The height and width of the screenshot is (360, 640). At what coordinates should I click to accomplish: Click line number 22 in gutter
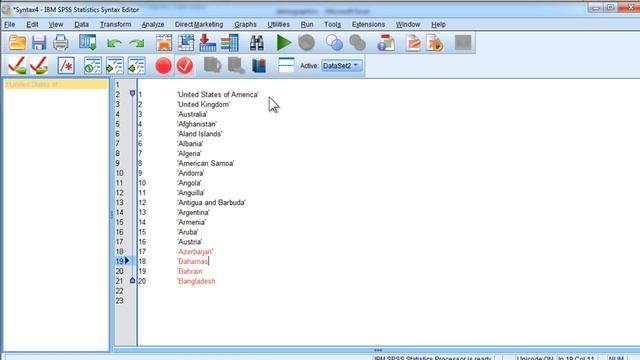119,291
